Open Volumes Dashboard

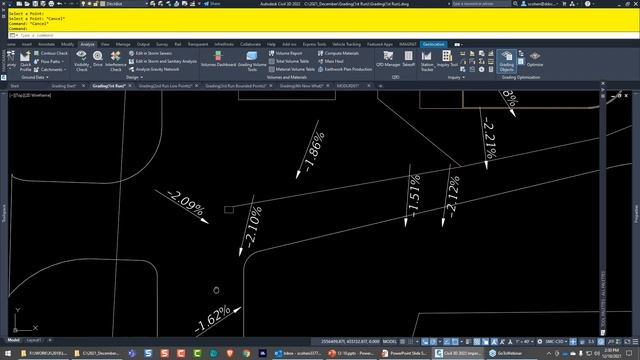click(218, 59)
